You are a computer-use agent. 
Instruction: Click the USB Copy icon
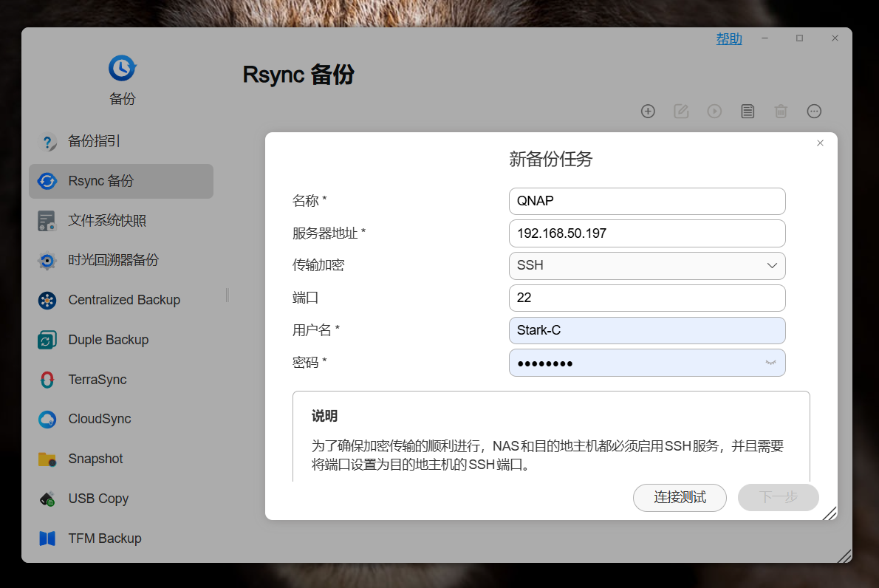tap(47, 499)
